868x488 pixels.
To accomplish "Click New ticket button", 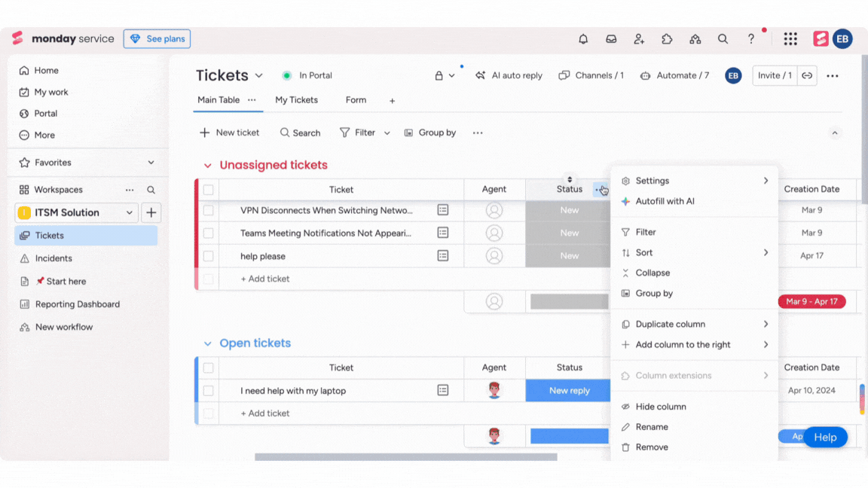I will pos(229,133).
